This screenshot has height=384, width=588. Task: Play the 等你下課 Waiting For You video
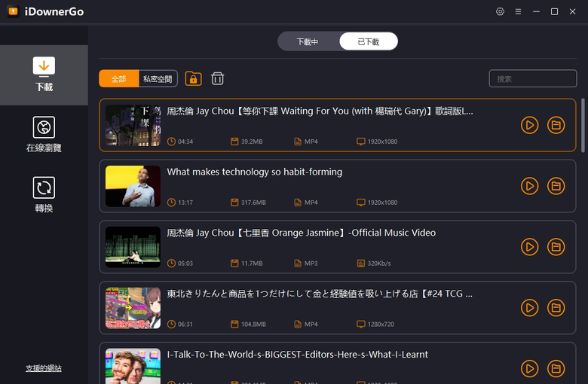(x=529, y=125)
